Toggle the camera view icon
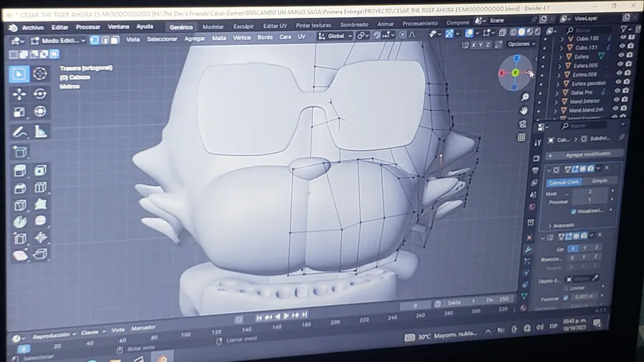Screen dimensions: 644x362 tap(522, 124)
